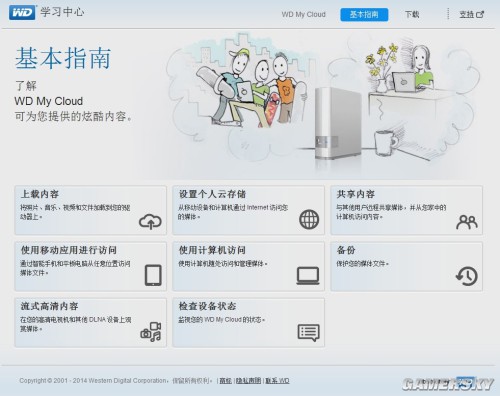This screenshot has height=396, width=500.
Task: Click the cloud upload icon
Action: coord(150,221)
